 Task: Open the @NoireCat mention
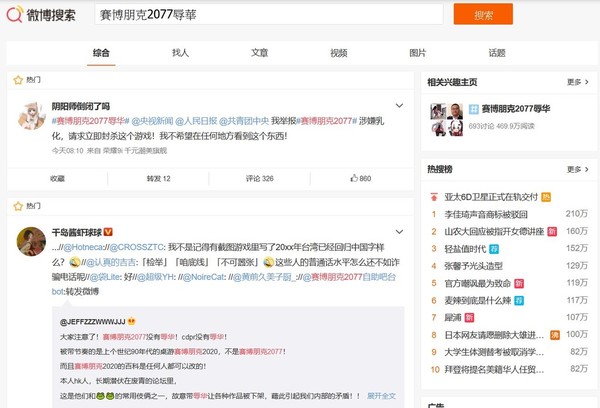pyautogui.click(x=204, y=277)
